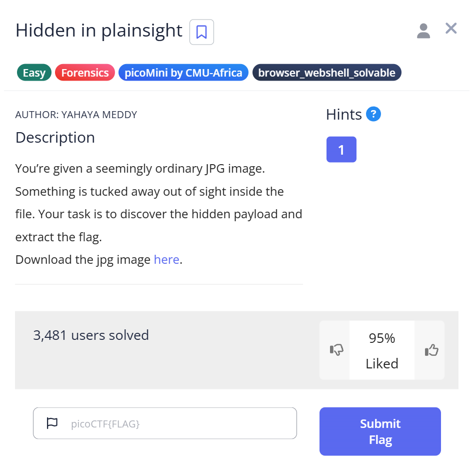The width and height of the screenshot is (473, 476).
Task: Select the Easy difficulty tag
Action: (x=34, y=73)
